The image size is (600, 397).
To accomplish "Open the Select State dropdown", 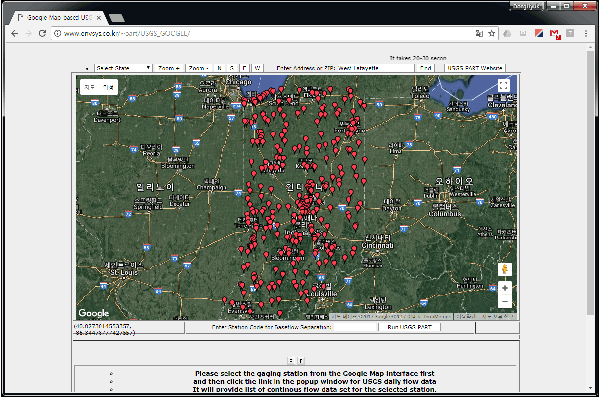I will (123, 68).
